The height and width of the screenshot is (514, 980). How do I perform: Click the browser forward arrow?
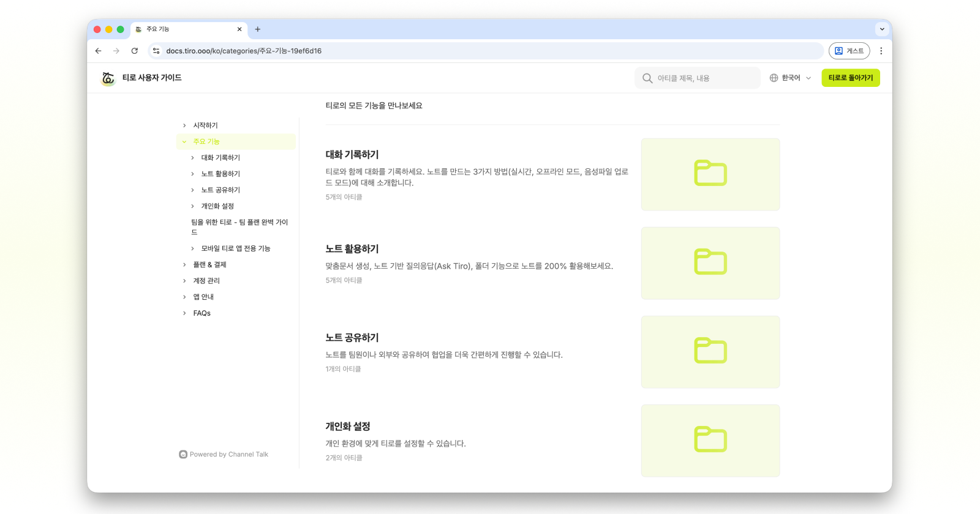click(x=116, y=51)
